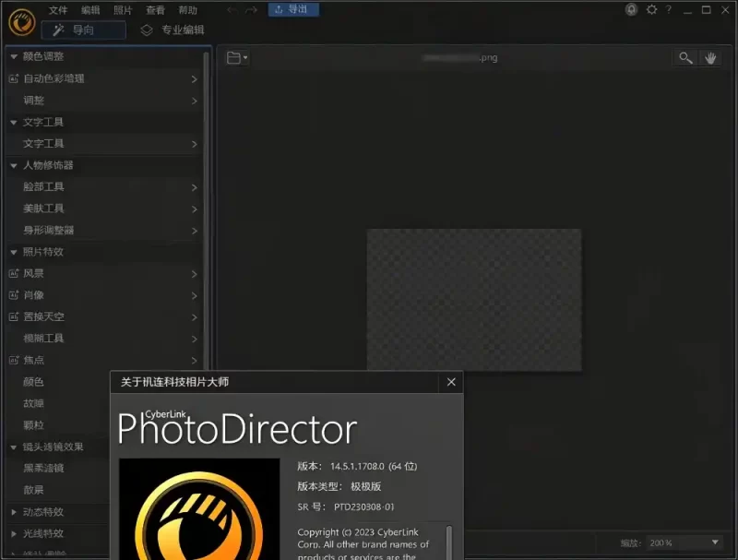Screen dimensions: 738x560
Task: Open dropdown arrow beside folder icon
Action: [x=245, y=58]
